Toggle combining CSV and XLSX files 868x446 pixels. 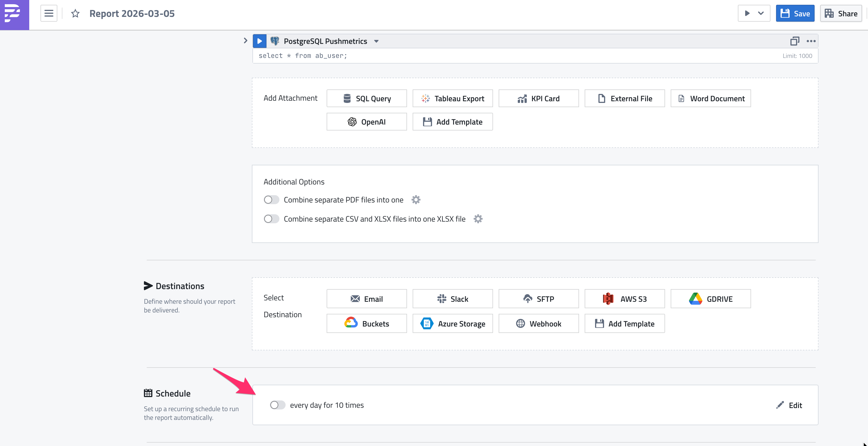(271, 219)
